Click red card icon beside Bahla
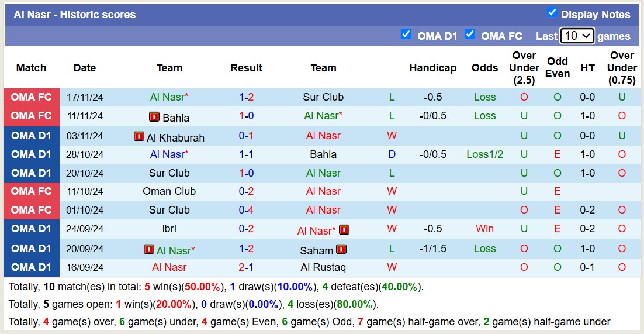 pyautogui.click(x=154, y=117)
